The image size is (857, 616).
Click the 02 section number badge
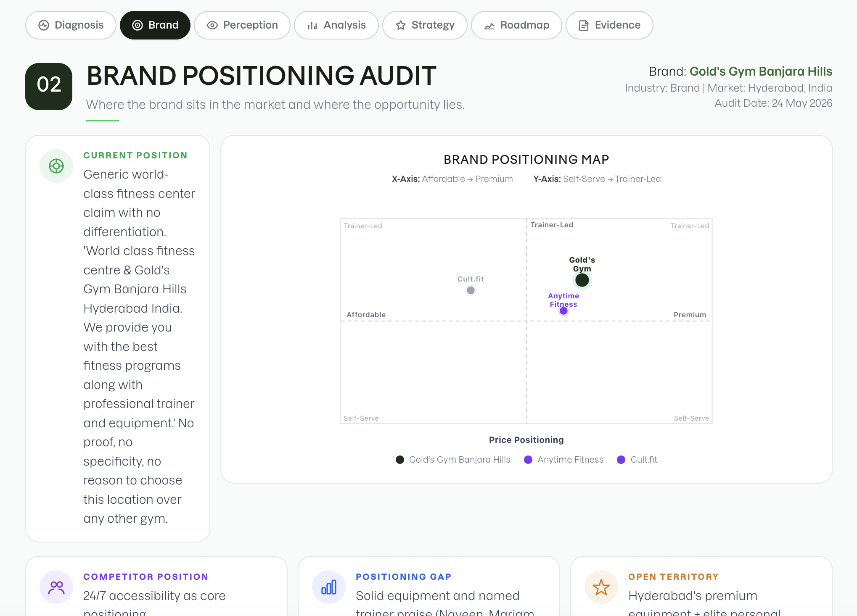click(x=49, y=87)
